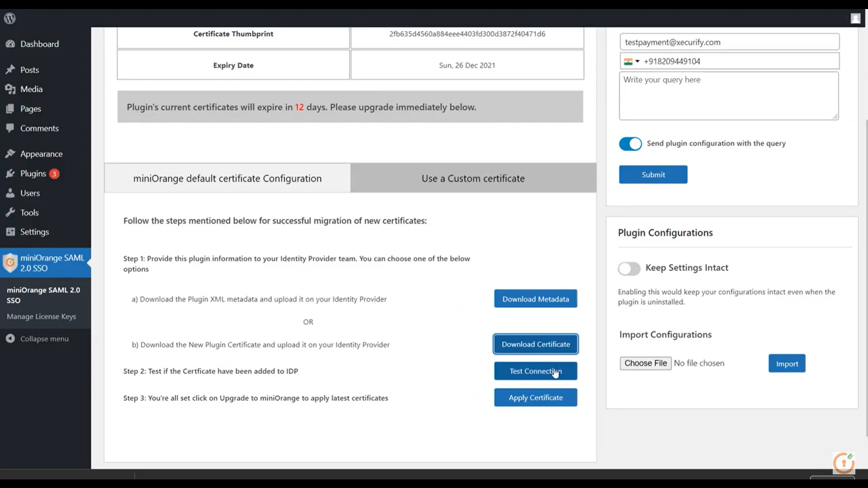Click Collapse menu text
This screenshot has height=488, width=868.
[x=44, y=338]
